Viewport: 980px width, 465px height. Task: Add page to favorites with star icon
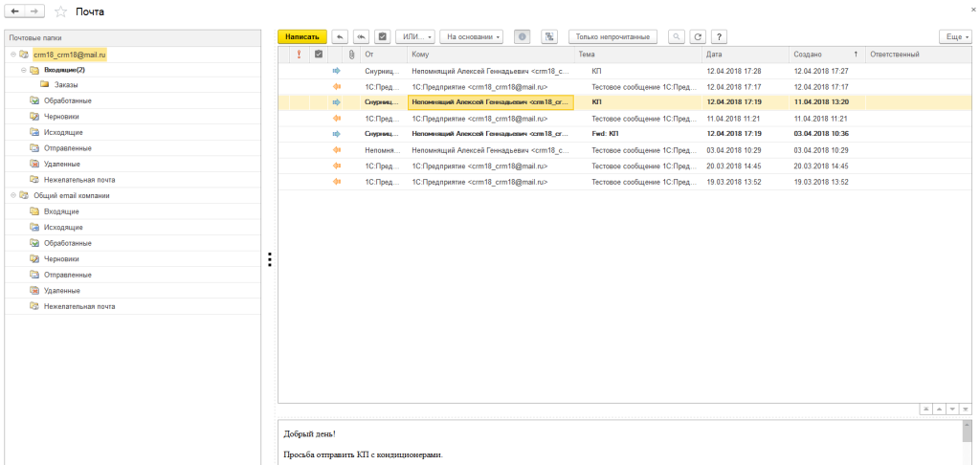[x=61, y=11]
